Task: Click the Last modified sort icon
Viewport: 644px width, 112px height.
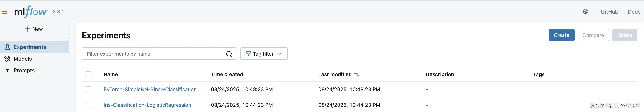Action: [357, 74]
